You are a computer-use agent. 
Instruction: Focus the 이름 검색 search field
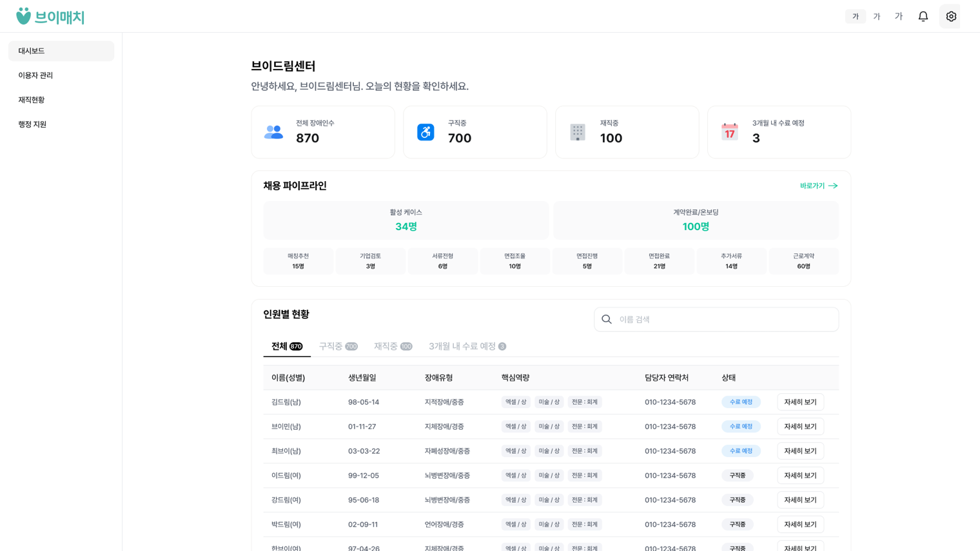716,319
